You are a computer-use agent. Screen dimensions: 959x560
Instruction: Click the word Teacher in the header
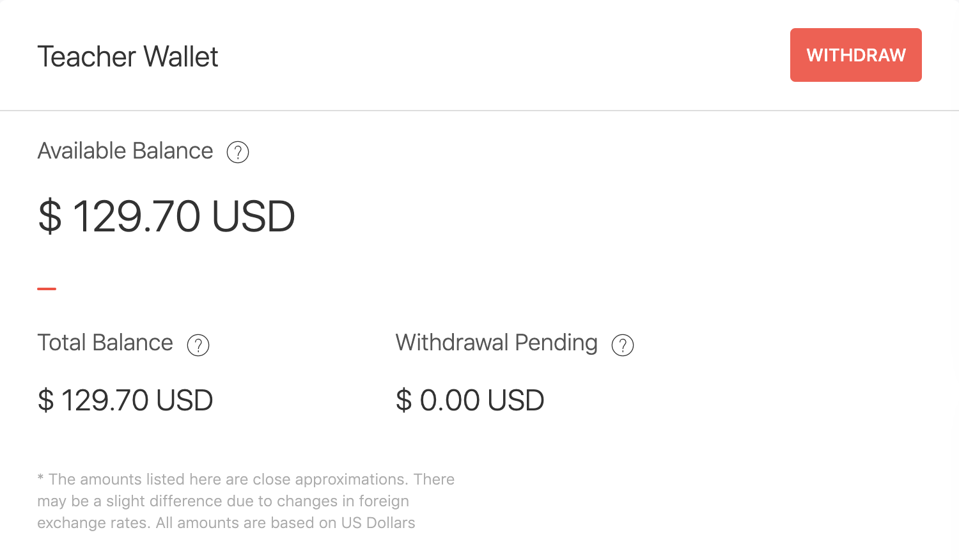(x=87, y=56)
